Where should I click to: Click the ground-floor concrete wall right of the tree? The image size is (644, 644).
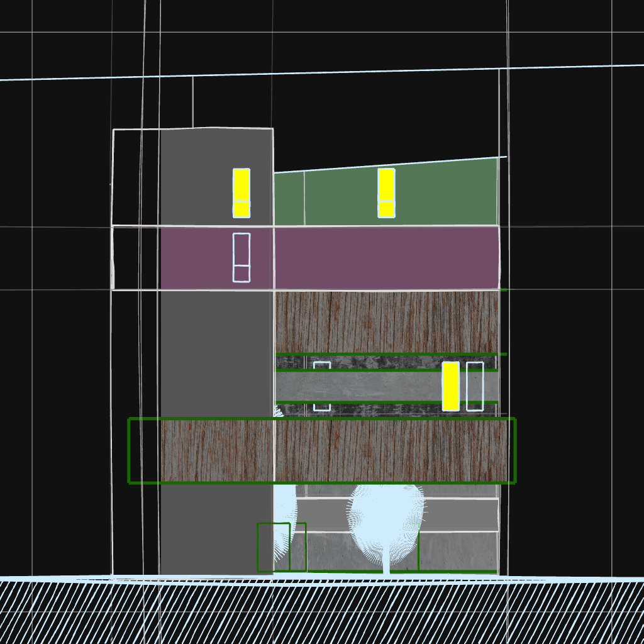(x=458, y=551)
